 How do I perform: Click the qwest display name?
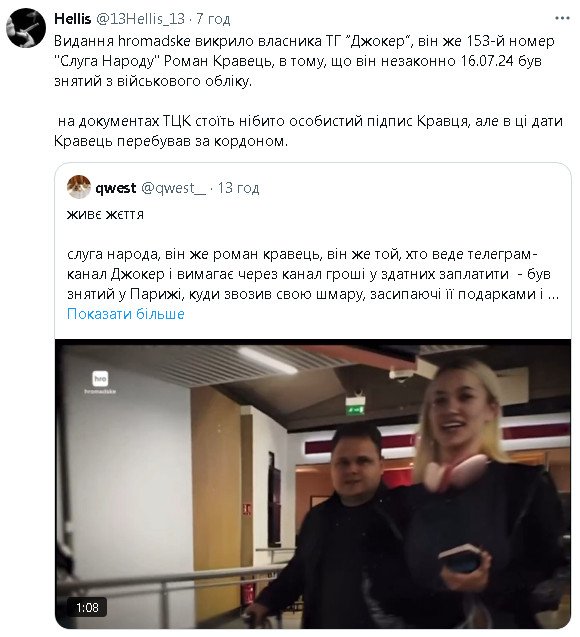116,188
